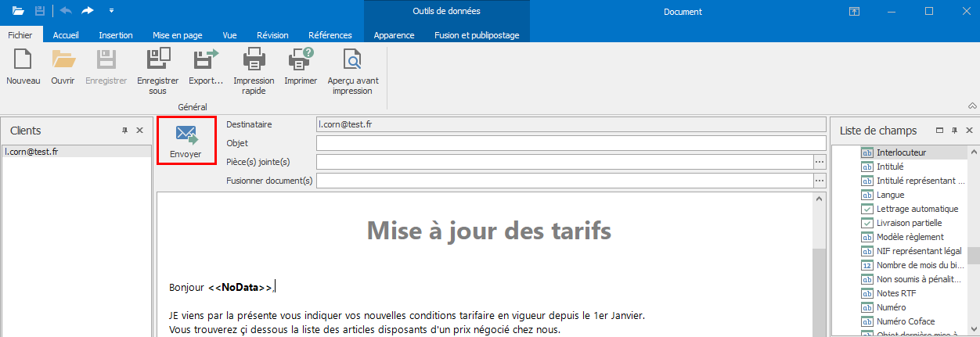Image resolution: width=980 pixels, height=337 pixels.
Task: Pin the Clients panel
Action: click(x=124, y=131)
